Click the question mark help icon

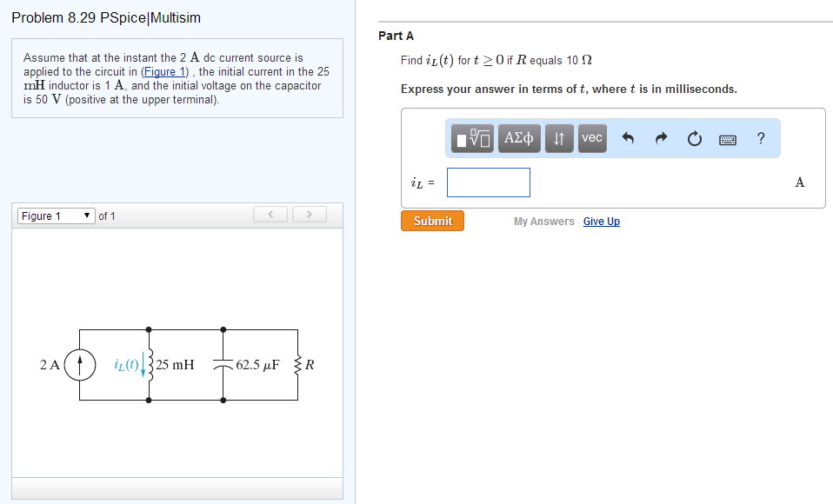tap(760, 138)
